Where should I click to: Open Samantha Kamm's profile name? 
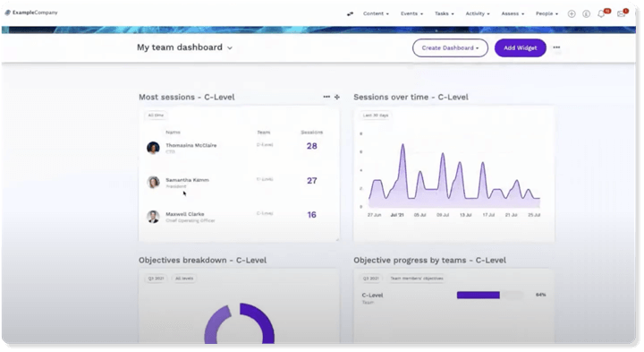tap(187, 180)
